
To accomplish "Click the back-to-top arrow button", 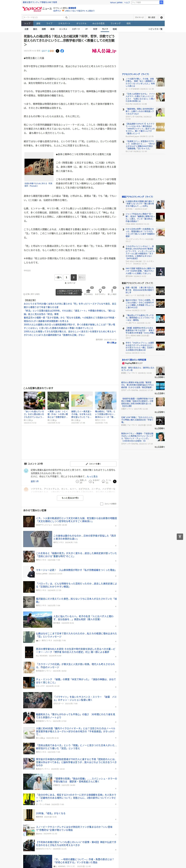I will pyautogui.click(x=180, y=537).
